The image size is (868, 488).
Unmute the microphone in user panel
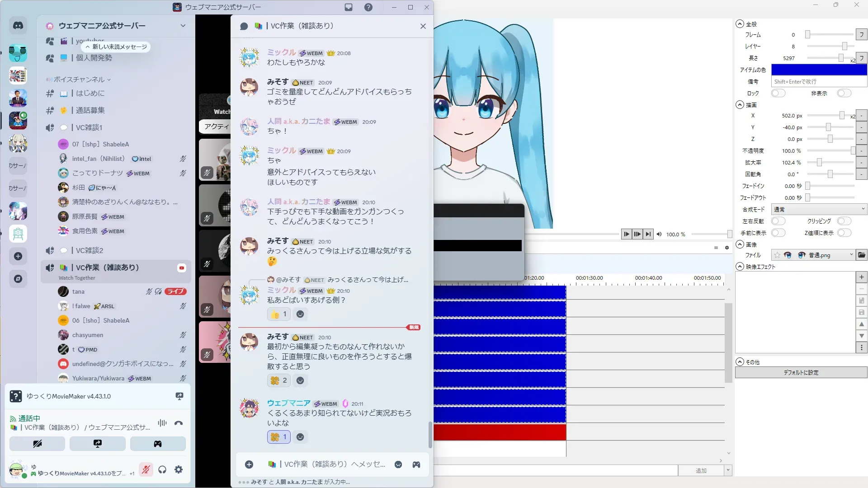(x=146, y=469)
